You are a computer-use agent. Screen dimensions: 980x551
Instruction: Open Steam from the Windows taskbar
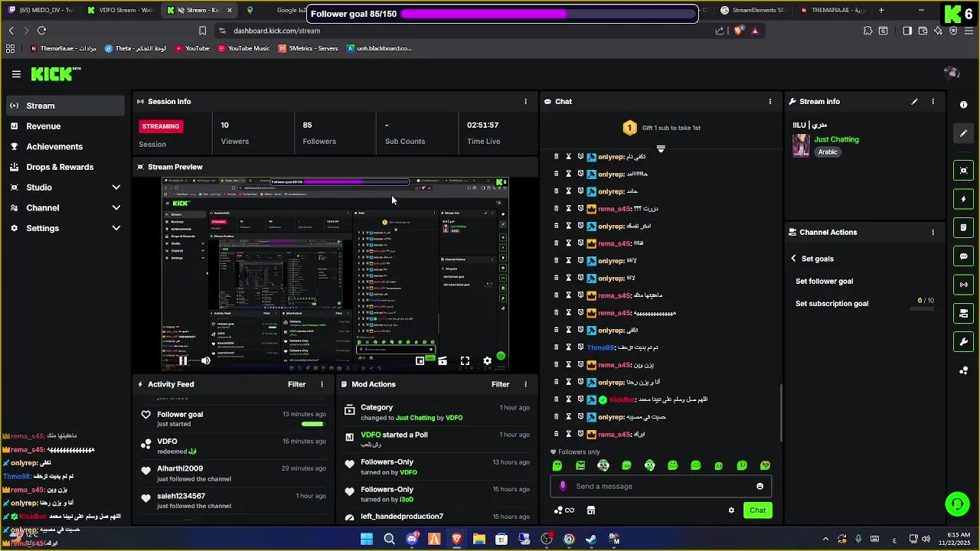(x=591, y=540)
